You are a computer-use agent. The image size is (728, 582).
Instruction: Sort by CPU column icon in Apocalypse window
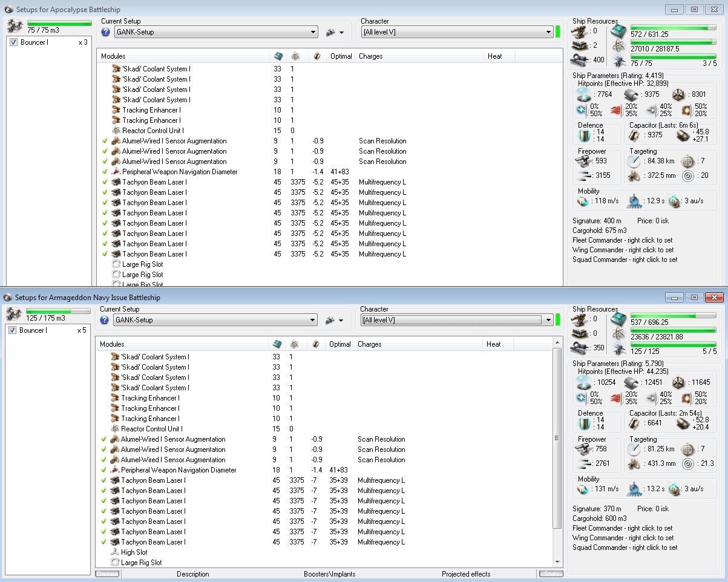pos(278,56)
